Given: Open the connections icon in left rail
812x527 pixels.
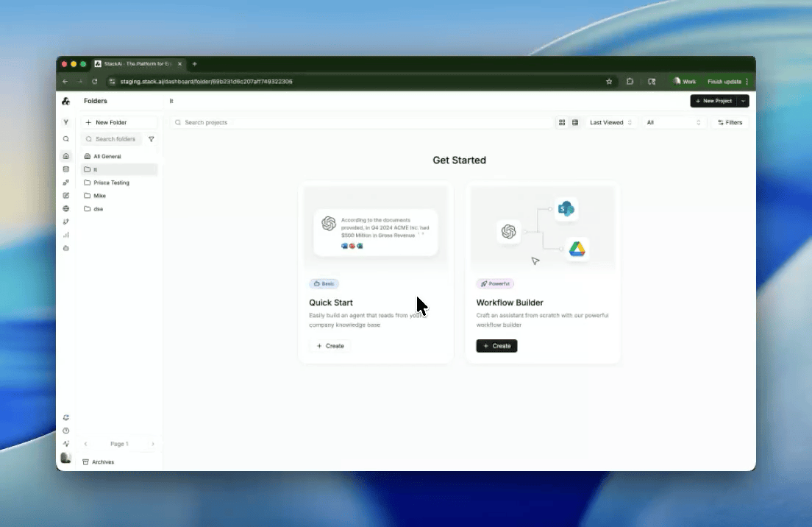Looking at the screenshot, I should tap(65, 183).
